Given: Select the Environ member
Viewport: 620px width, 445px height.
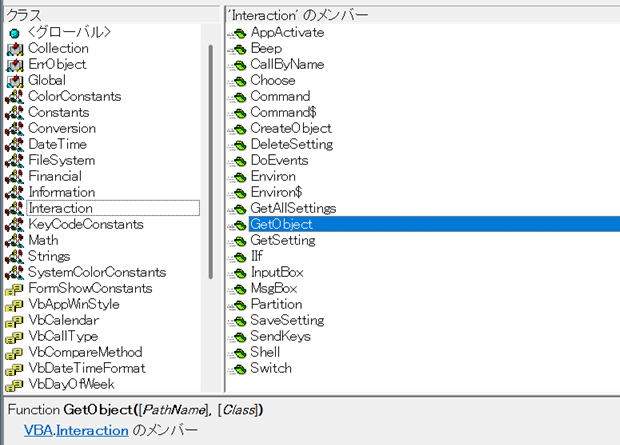Looking at the screenshot, I should pyautogui.click(x=273, y=176).
